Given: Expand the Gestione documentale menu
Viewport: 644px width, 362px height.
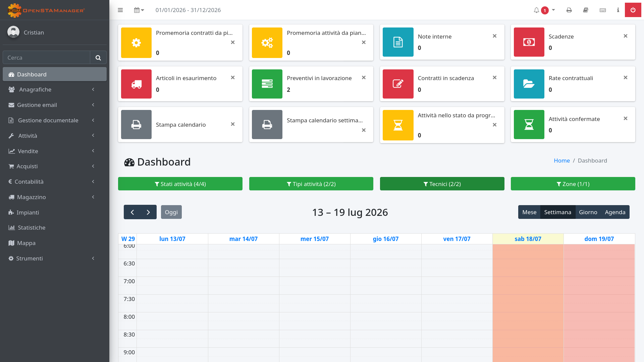Looking at the screenshot, I should coord(55,120).
